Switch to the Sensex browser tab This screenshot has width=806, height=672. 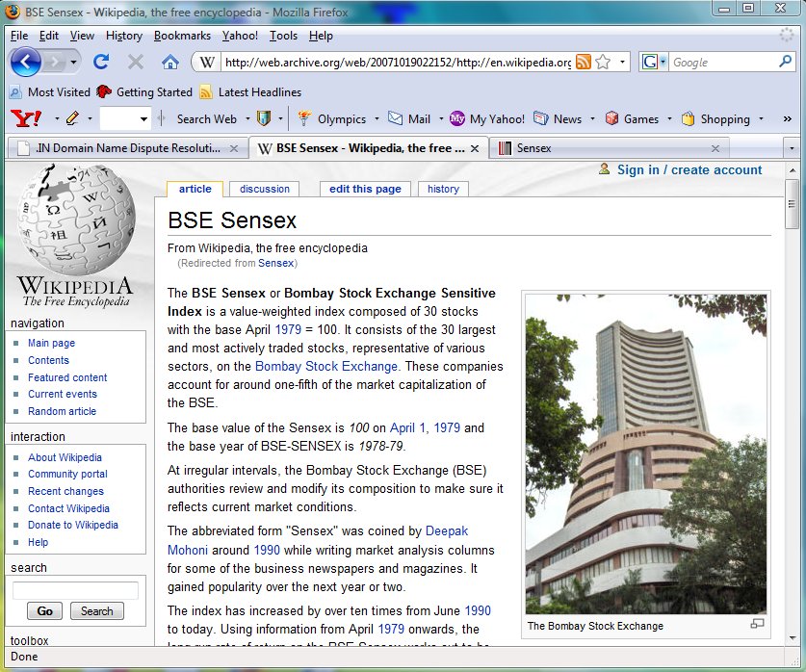coord(609,148)
